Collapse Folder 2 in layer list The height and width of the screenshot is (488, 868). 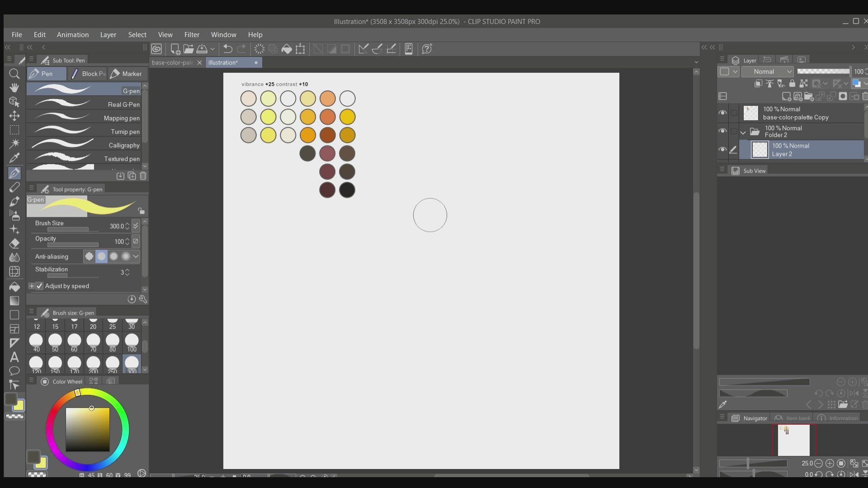(x=743, y=132)
